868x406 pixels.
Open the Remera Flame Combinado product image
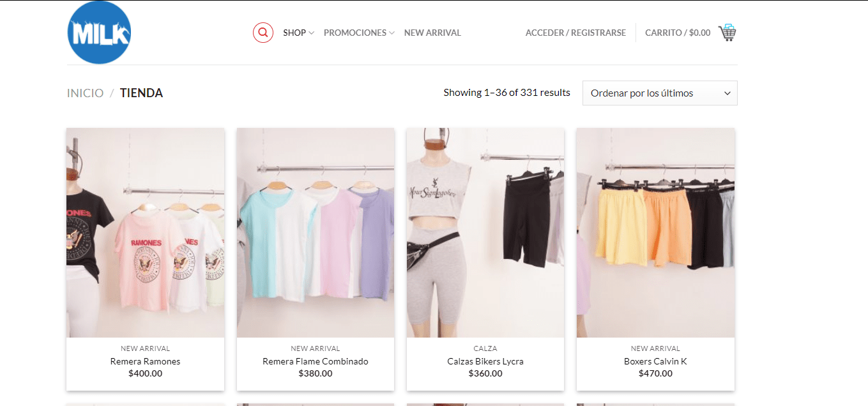click(x=316, y=233)
